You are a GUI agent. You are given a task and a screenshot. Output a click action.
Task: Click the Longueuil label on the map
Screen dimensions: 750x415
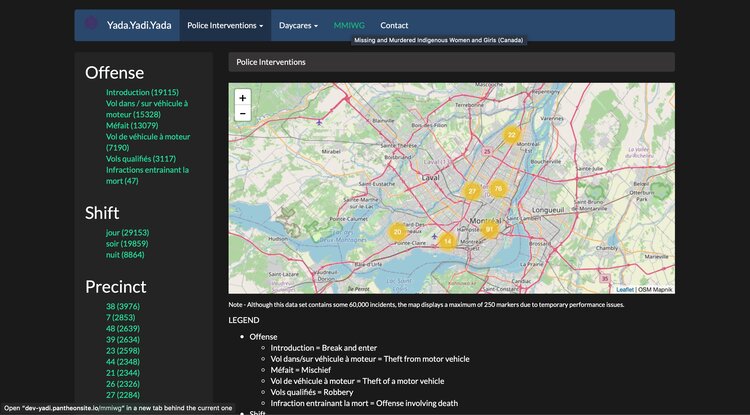[x=548, y=209]
